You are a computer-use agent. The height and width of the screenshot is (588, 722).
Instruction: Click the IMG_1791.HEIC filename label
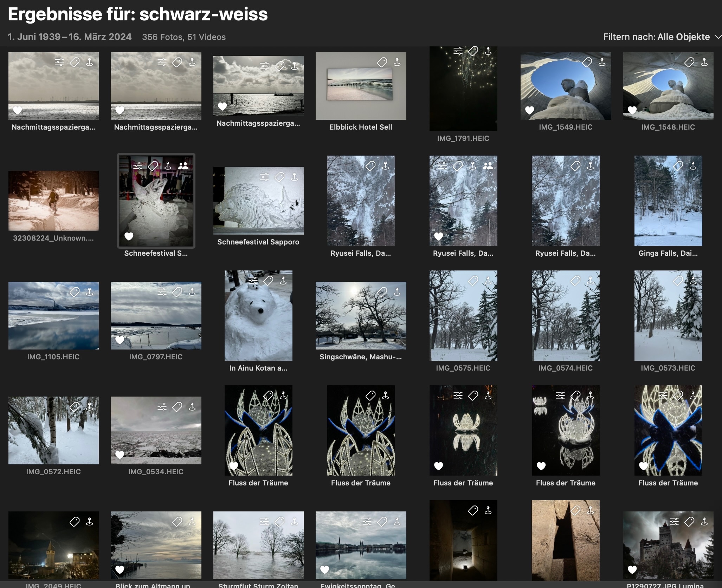click(x=463, y=138)
